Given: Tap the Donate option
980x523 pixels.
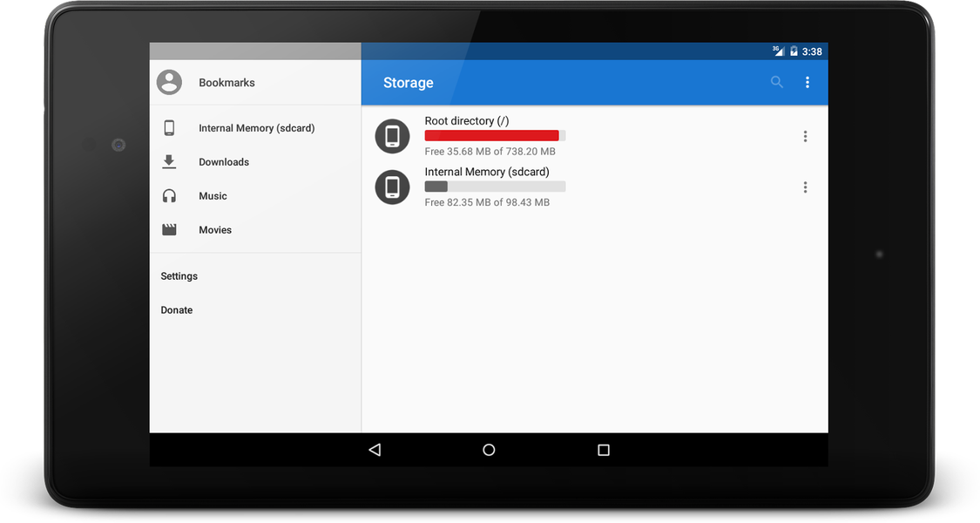Looking at the screenshot, I should point(176,309).
